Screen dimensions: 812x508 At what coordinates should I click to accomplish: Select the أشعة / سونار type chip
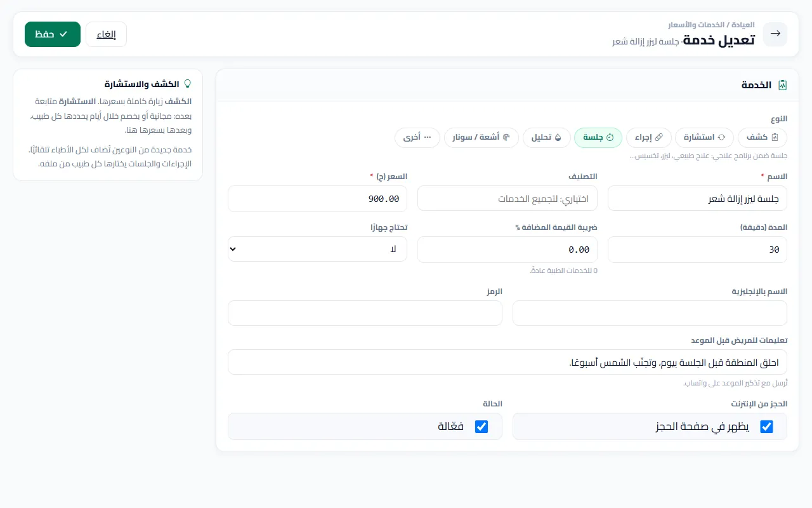[x=481, y=138]
